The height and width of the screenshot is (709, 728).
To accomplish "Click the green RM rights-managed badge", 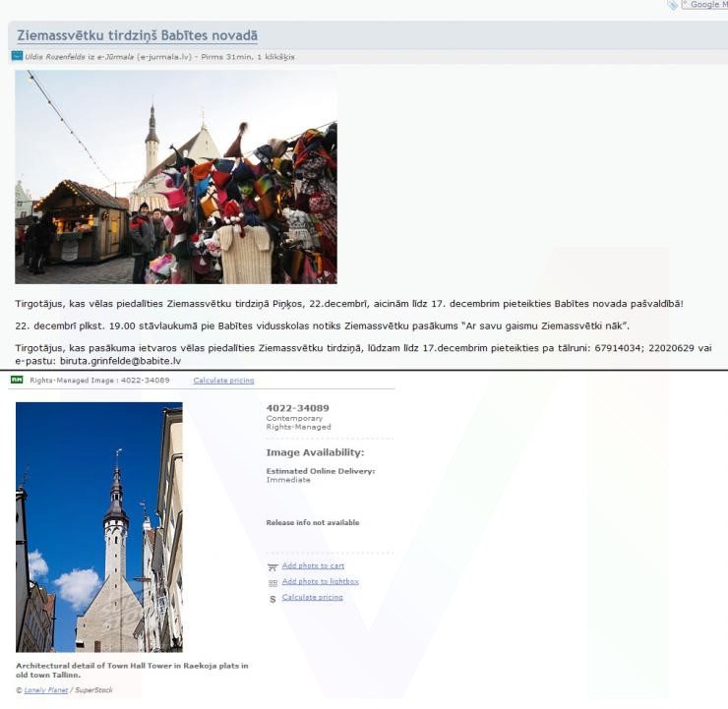I will coord(17,380).
